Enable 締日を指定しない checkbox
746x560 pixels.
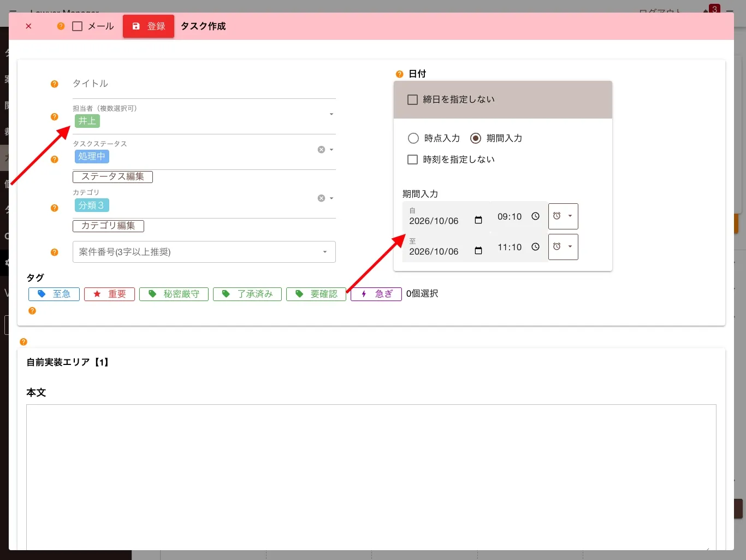point(413,99)
